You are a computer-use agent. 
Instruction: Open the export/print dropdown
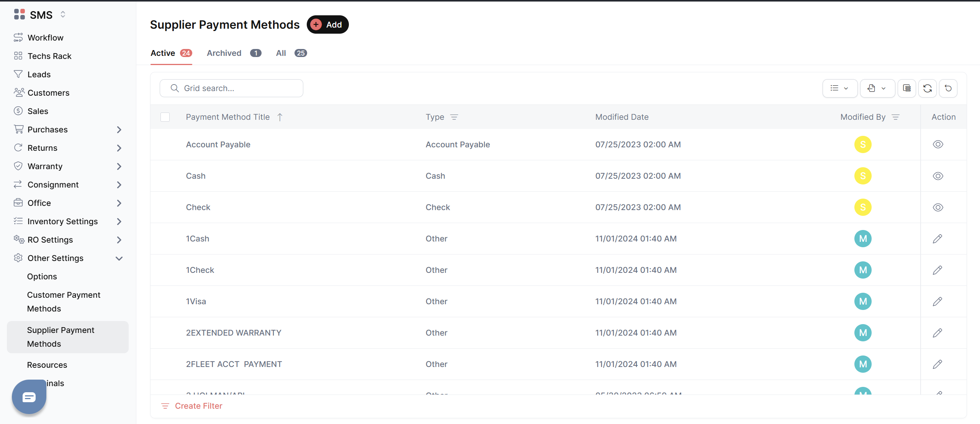click(x=877, y=88)
